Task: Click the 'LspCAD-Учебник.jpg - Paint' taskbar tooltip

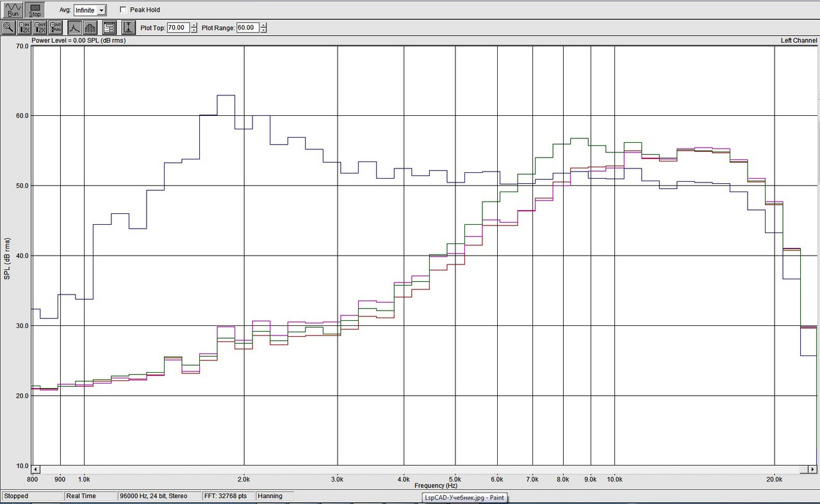Action: tap(464, 498)
